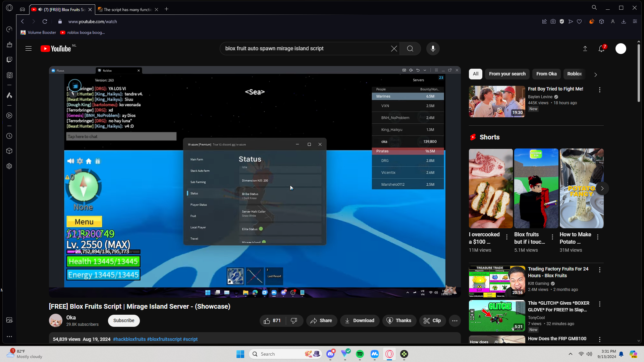644x362 pixels.
Task: Click the orange extension icon in the toolbar
Action: tap(592, 21)
